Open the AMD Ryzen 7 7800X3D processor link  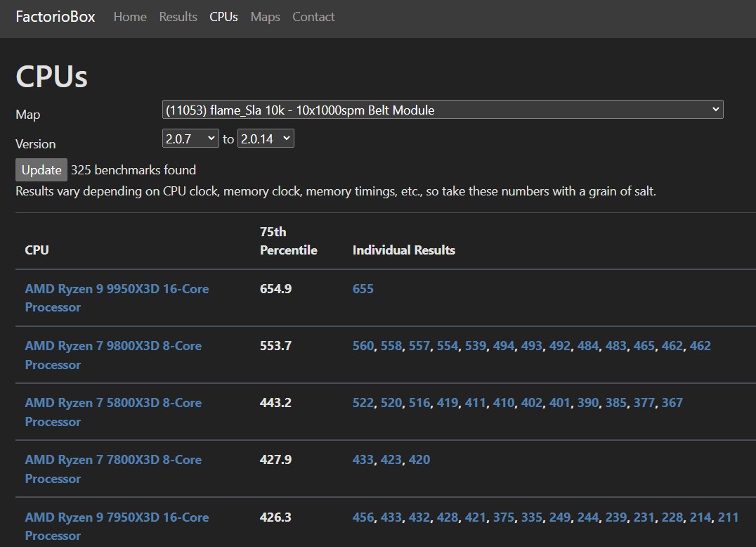(113, 469)
